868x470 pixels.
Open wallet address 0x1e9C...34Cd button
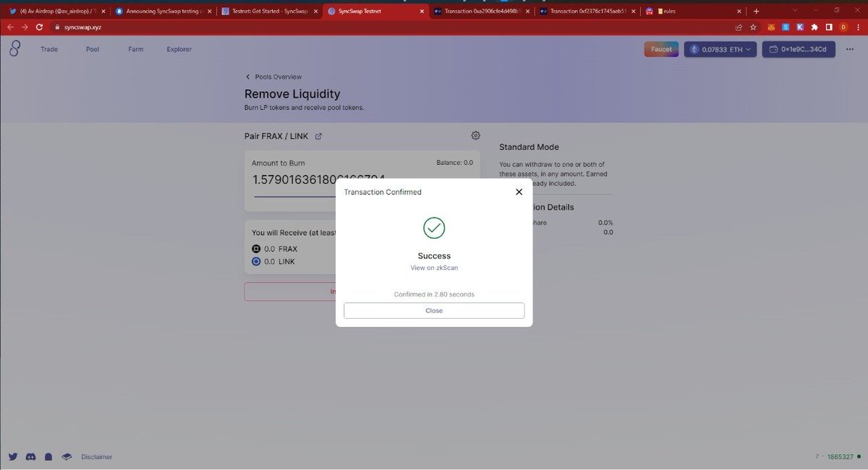click(x=799, y=49)
